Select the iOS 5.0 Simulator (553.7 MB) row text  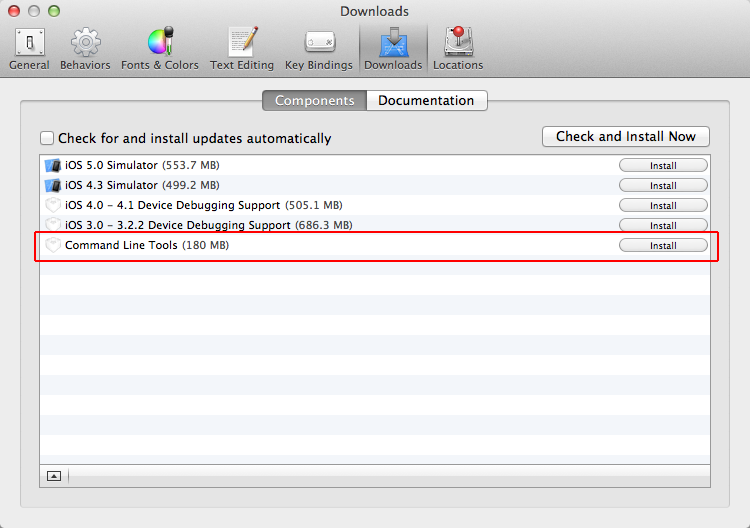142,165
